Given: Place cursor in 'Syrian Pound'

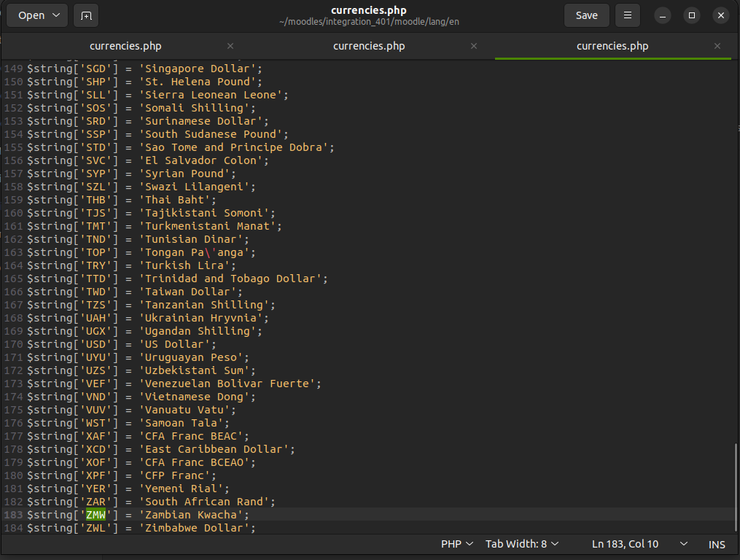Looking at the screenshot, I should (184, 174).
